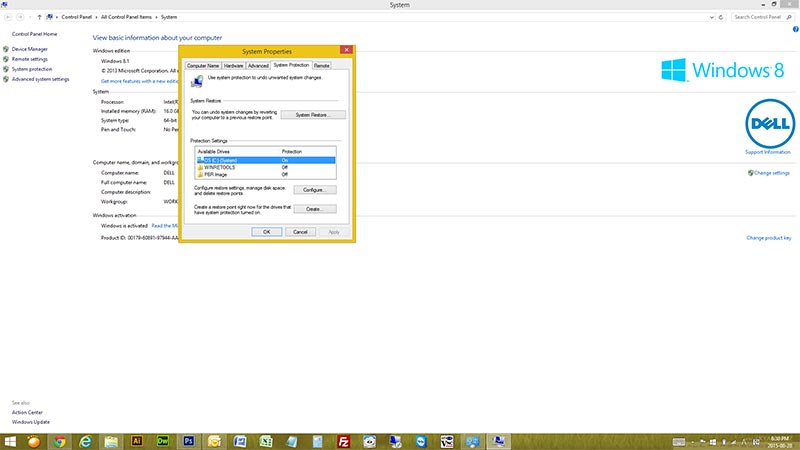800x450 pixels.
Task: Go up one level in Control Panel
Action: (x=39, y=17)
